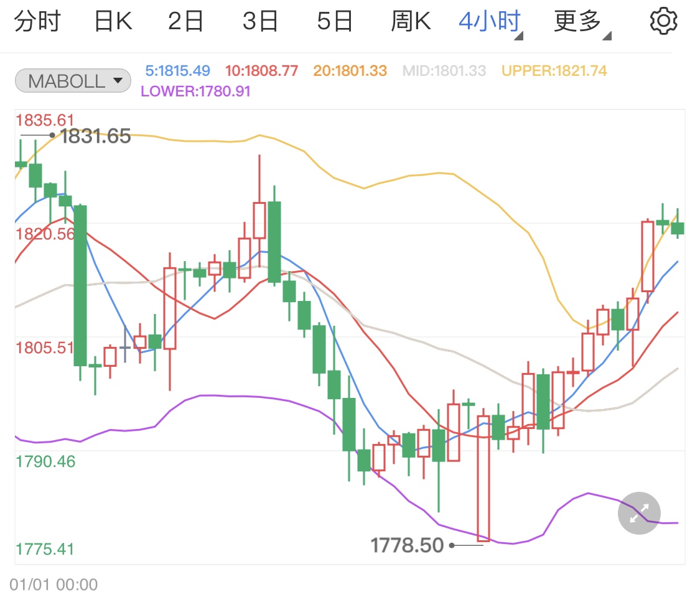This screenshot has width=700, height=595.
Task: Click the 1820.56 axis price label
Action: [x=45, y=234]
